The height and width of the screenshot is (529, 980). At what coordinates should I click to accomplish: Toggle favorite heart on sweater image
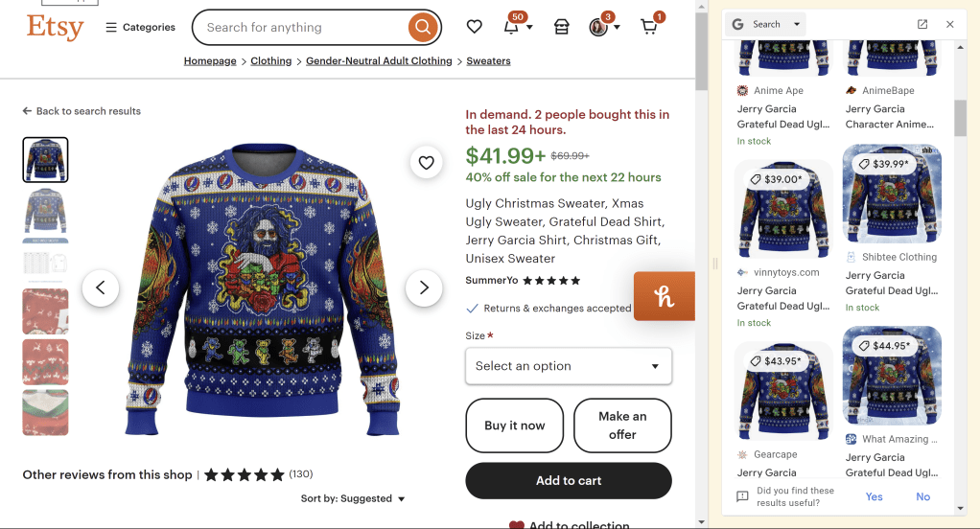point(427,163)
